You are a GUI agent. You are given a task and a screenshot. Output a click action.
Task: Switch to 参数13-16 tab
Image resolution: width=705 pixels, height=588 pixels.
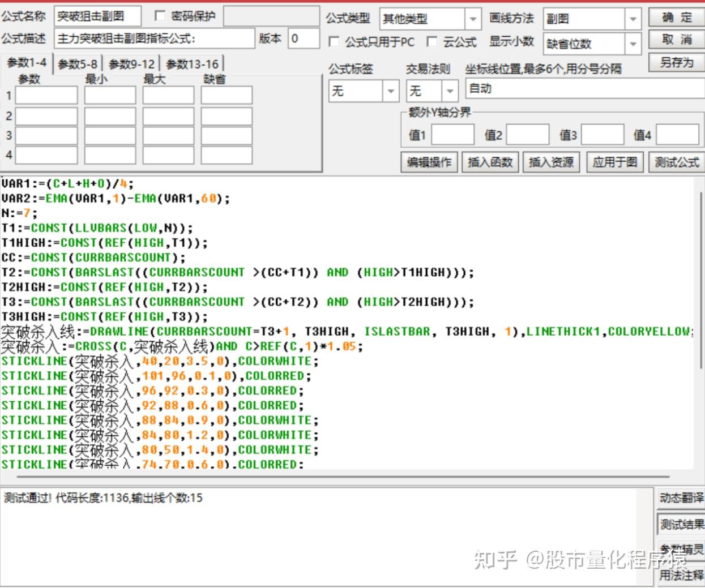coord(192,65)
